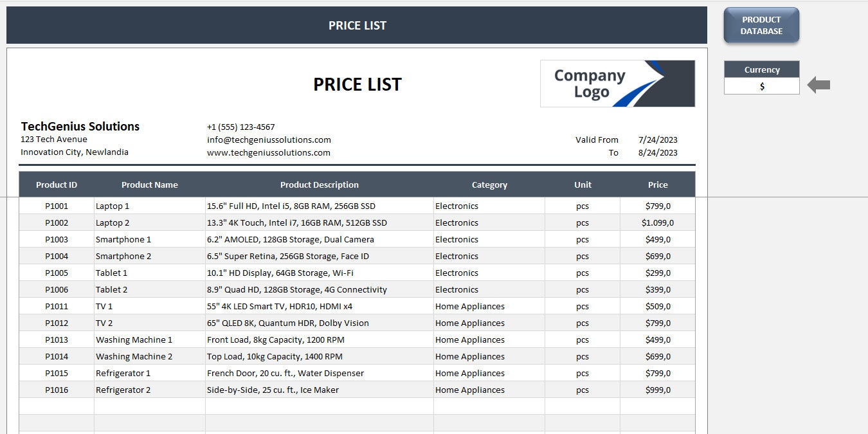Select the Washing Machine 1 name cell
Image resolution: width=868 pixels, height=434 pixels.
[x=150, y=339]
